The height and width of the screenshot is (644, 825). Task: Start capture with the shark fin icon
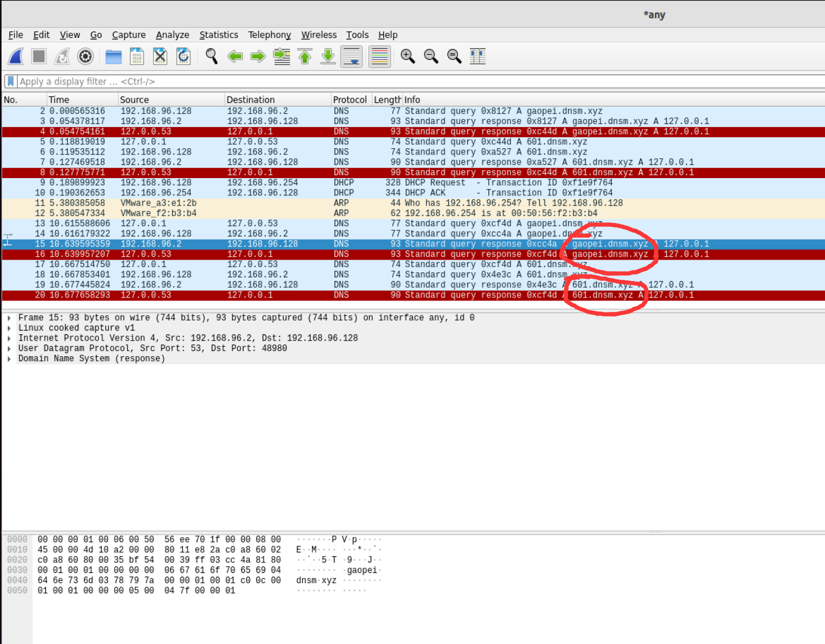(16, 56)
